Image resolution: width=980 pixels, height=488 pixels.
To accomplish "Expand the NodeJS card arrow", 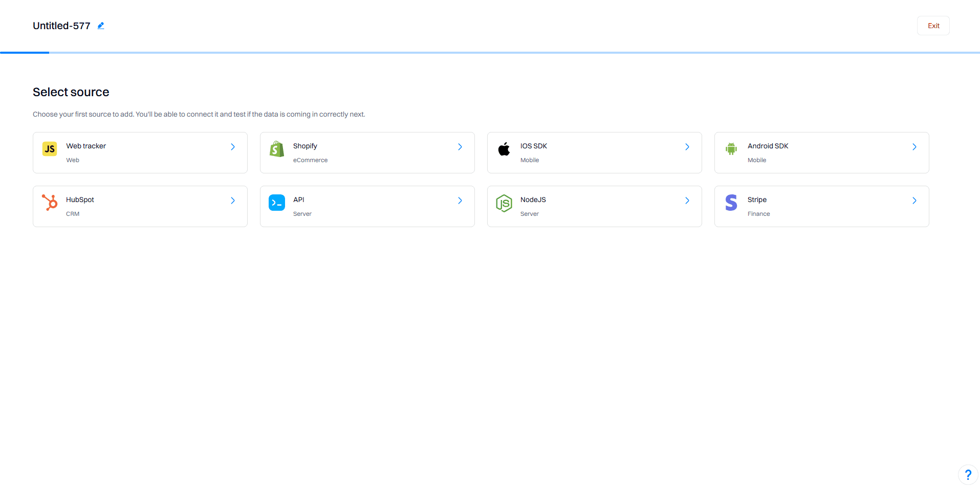I will (687, 201).
